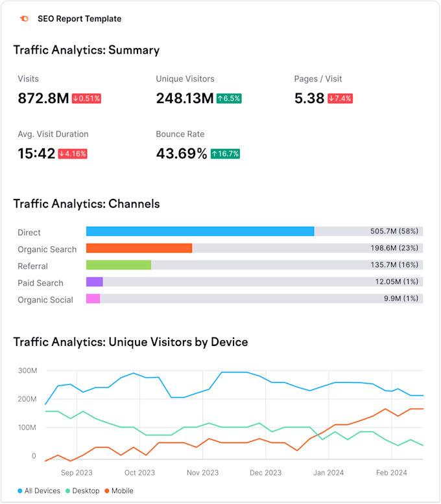This screenshot has height=504, width=441.
Task: Click the orange Organic Search bar
Action: coord(139,248)
